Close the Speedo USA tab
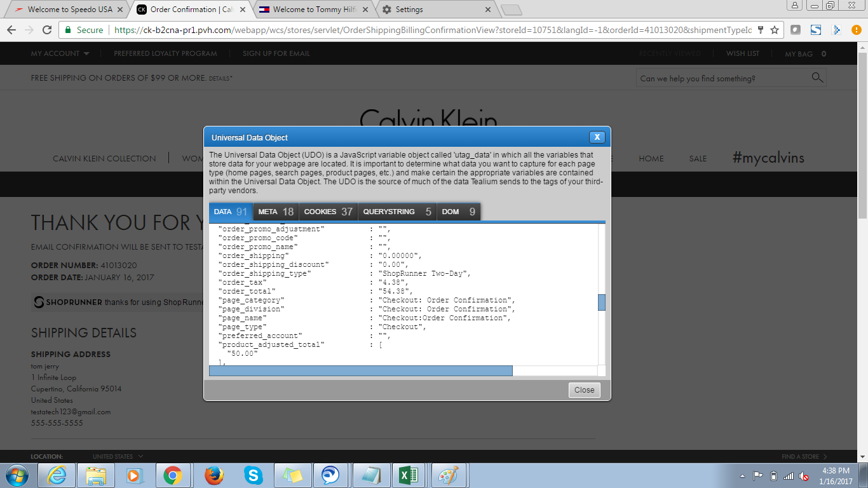Screen dimensions: 868x488 (120, 10)
